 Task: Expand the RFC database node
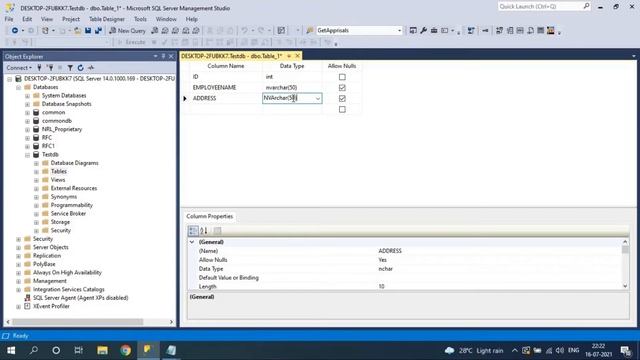tap(27, 138)
